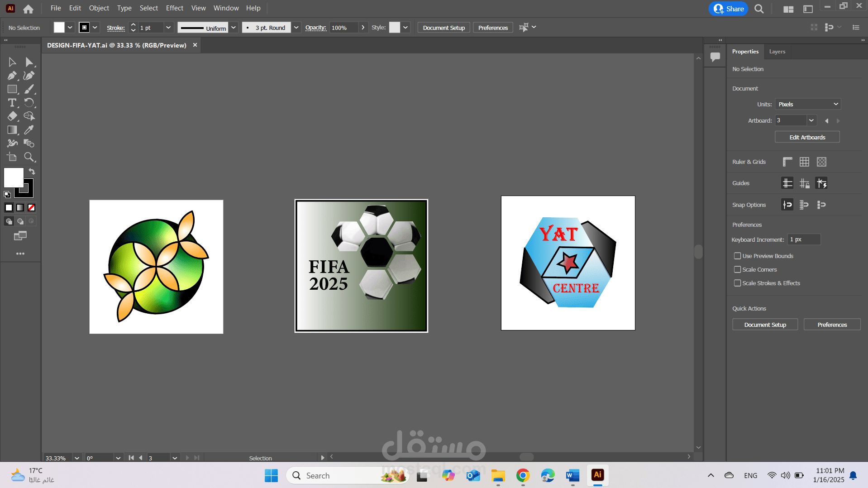Viewport: 868px width, 488px height.
Task: Select the Gradient tool
Action: pos(12,130)
